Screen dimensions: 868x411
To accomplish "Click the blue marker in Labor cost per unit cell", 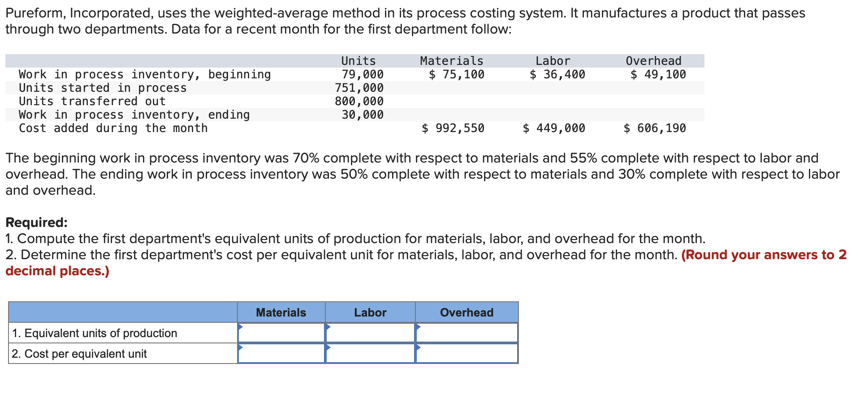I will (x=329, y=348).
